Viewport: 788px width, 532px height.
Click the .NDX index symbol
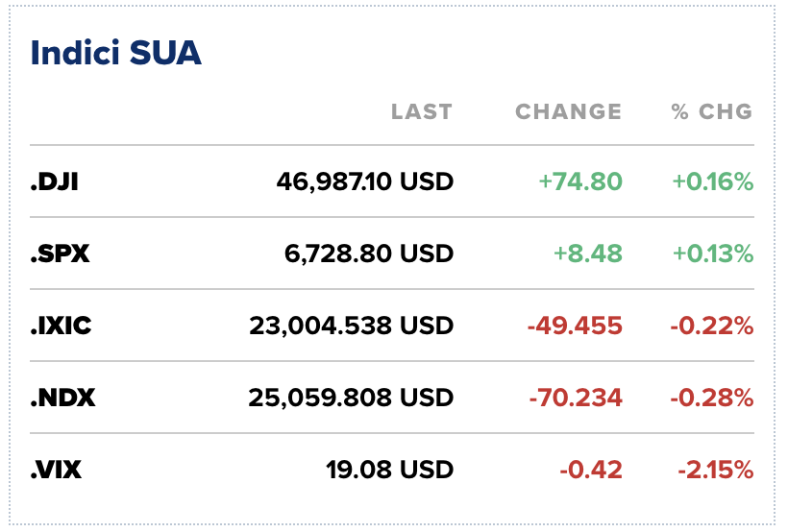62,398
